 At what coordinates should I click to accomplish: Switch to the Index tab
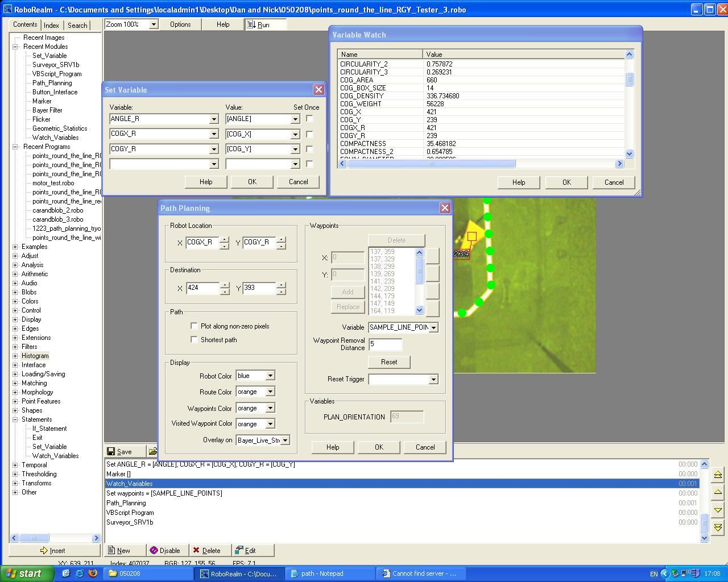(x=51, y=25)
